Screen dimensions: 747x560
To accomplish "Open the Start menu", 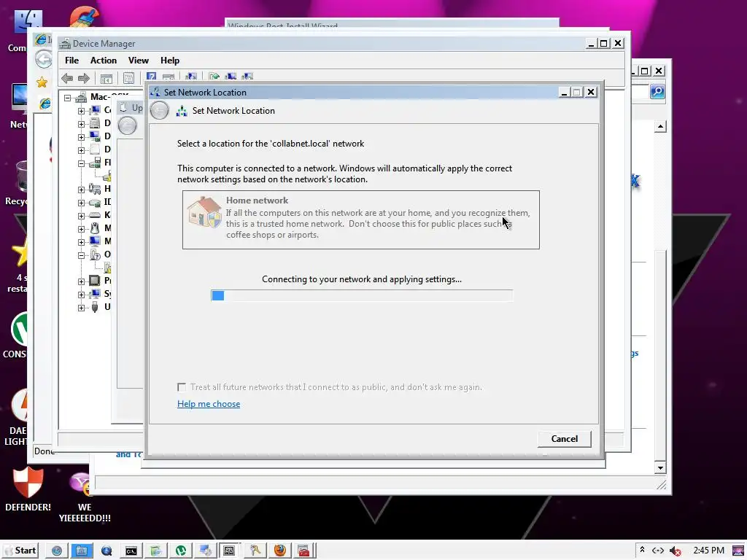I will 20,551.
